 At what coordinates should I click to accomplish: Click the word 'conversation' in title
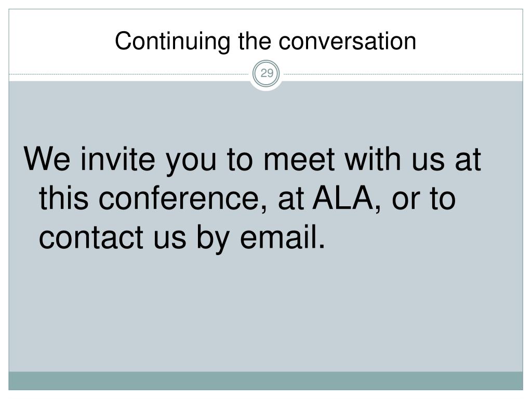coord(348,41)
